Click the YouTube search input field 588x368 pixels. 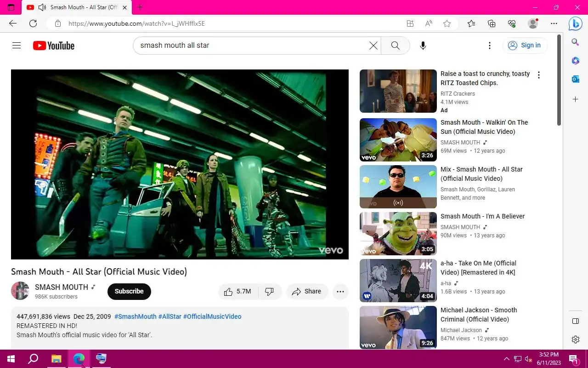[x=253, y=46]
